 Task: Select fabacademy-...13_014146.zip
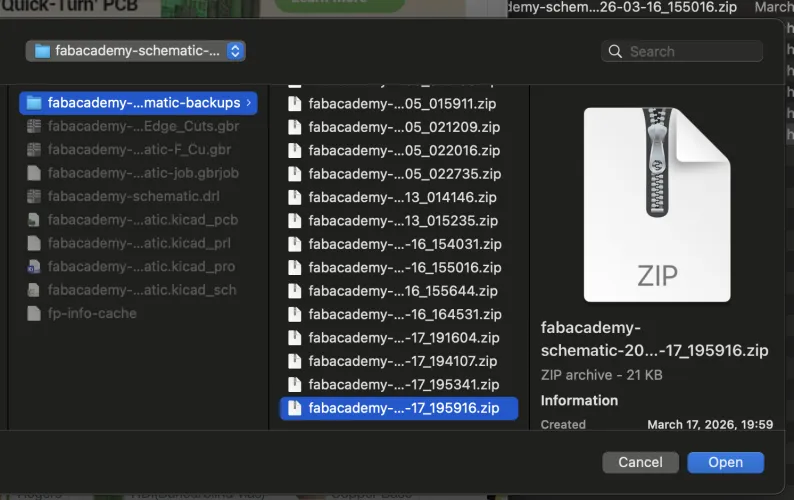tap(399, 197)
